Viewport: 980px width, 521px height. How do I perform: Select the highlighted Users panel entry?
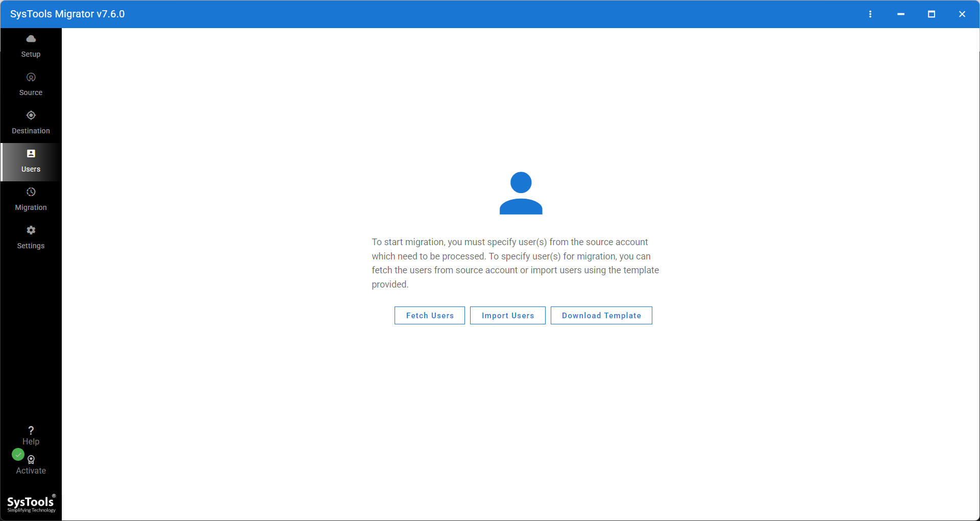click(x=31, y=162)
